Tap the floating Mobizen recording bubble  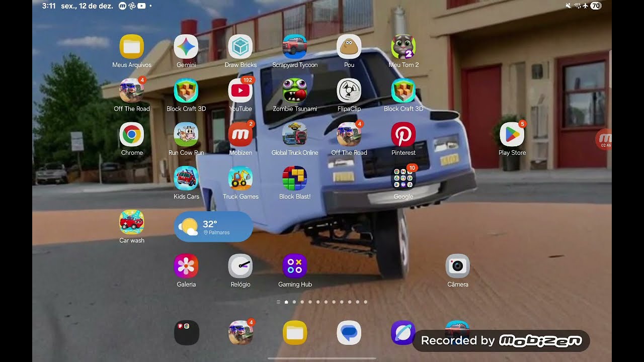pyautogui.click(x=604, y=139)
